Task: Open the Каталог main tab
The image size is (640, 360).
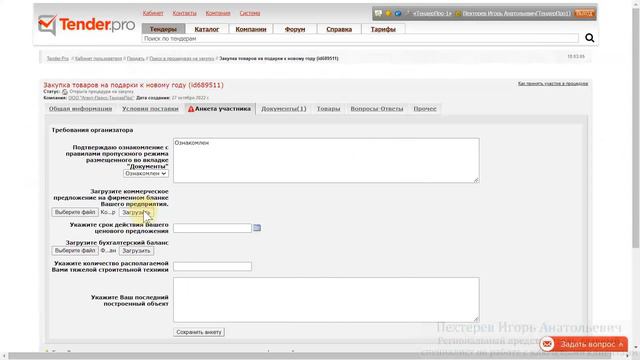Action: pyautogui.click(x=207, y=29)
